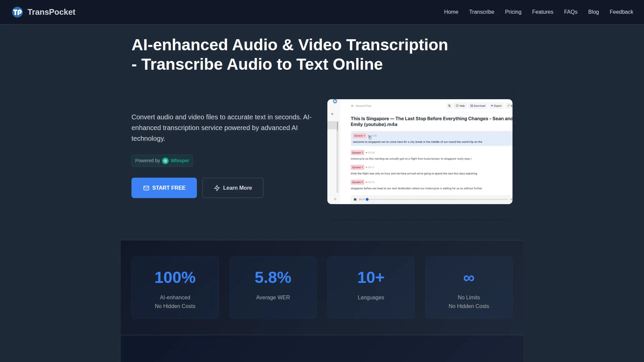Click the lightning bolt icon on Learn More
This screenshot has width=644, height=362.
(x=217, y=188)
